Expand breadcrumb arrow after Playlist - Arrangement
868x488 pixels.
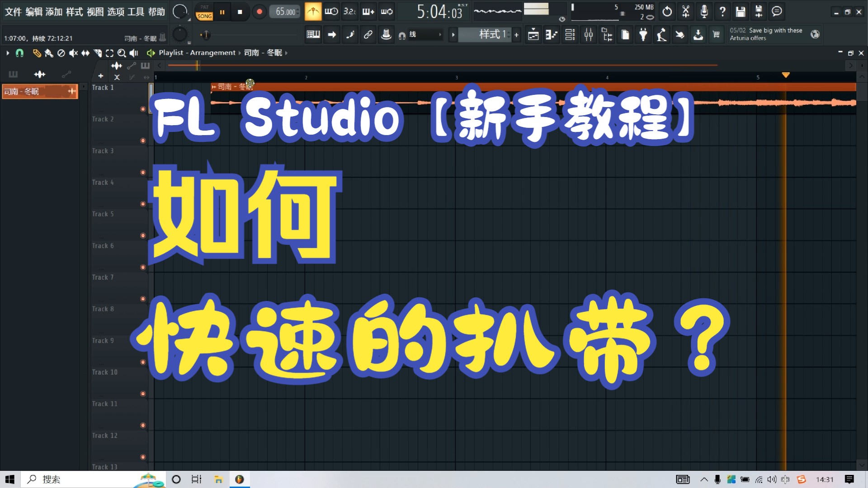point(240,53)
